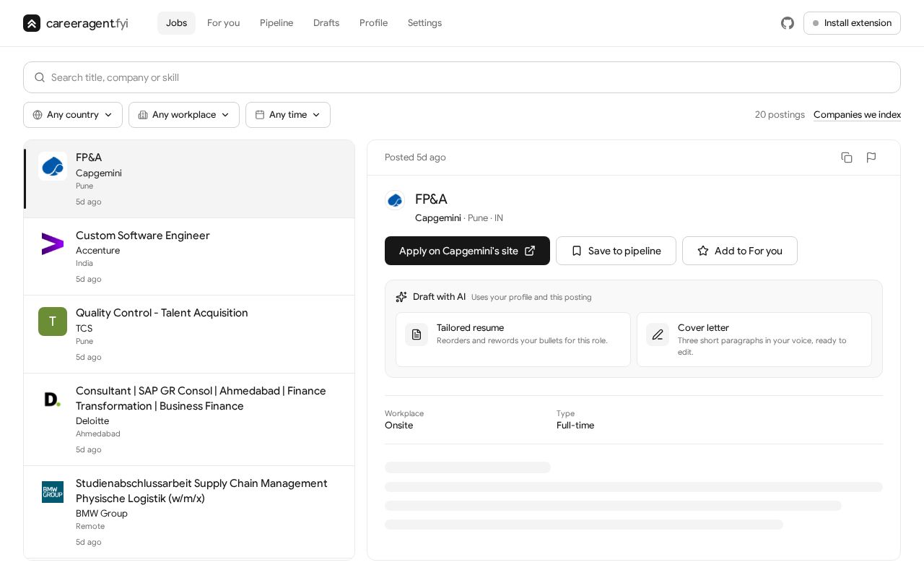Open the Any time filter dropdown

[288, 115]
